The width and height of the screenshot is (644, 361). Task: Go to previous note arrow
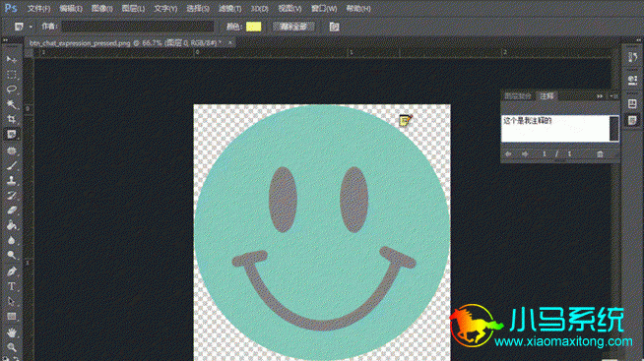508,153
